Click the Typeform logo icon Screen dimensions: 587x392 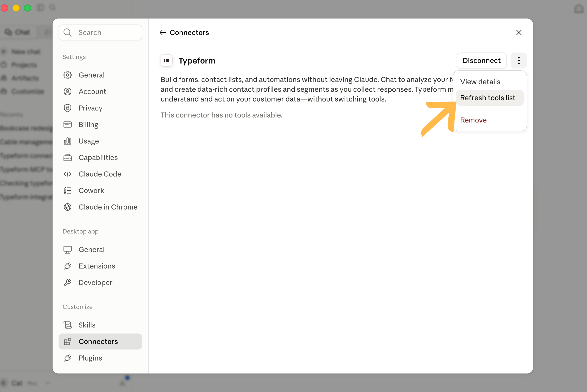tap(167, 60)
